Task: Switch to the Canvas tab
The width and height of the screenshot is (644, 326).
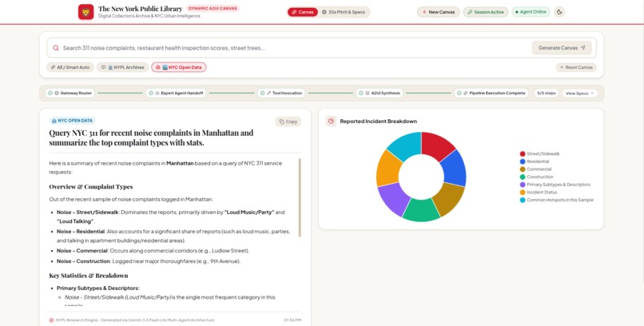Action: point(303,12)
